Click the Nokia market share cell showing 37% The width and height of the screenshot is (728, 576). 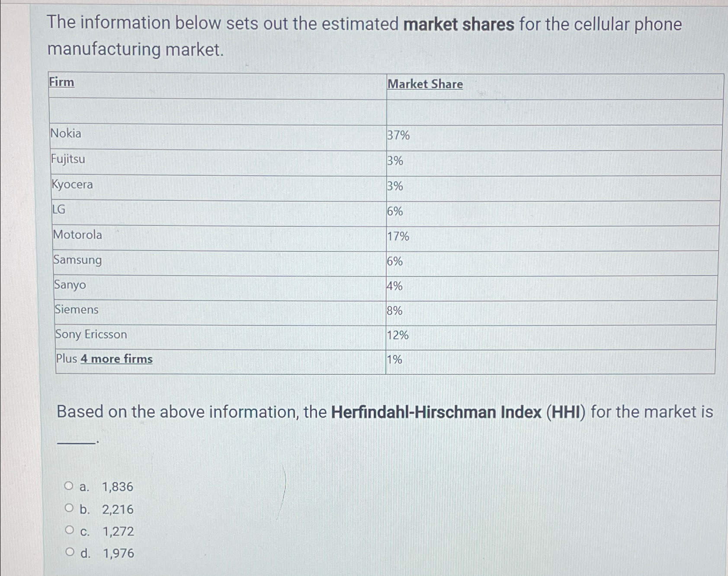398,134
